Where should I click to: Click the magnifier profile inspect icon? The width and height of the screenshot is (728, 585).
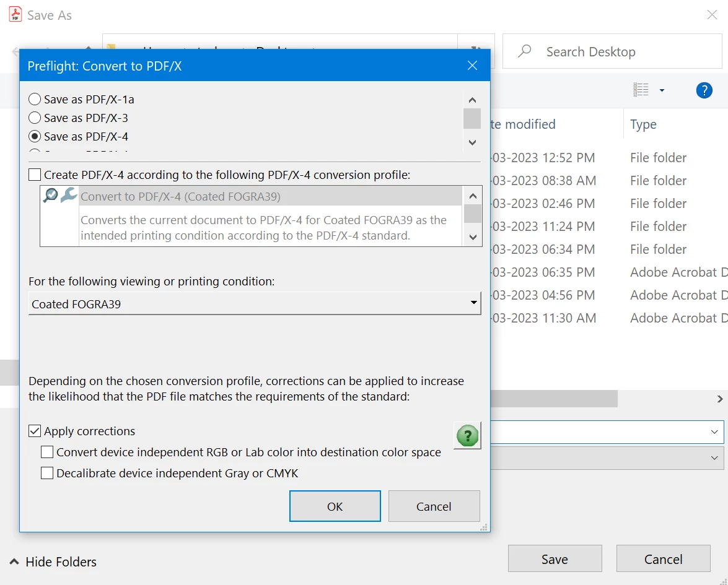click(50, 195)
